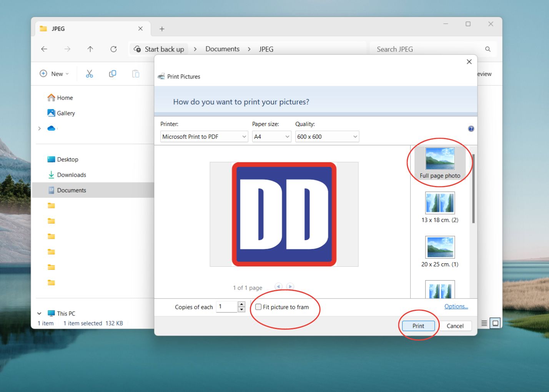549x392 pixels.
Task: Click the Cut scissors icon
Action: tap(90, 74)
